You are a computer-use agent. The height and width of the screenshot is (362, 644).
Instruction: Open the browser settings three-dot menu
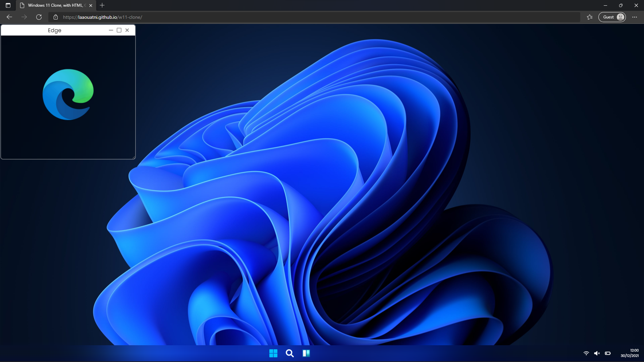point(635,17)
